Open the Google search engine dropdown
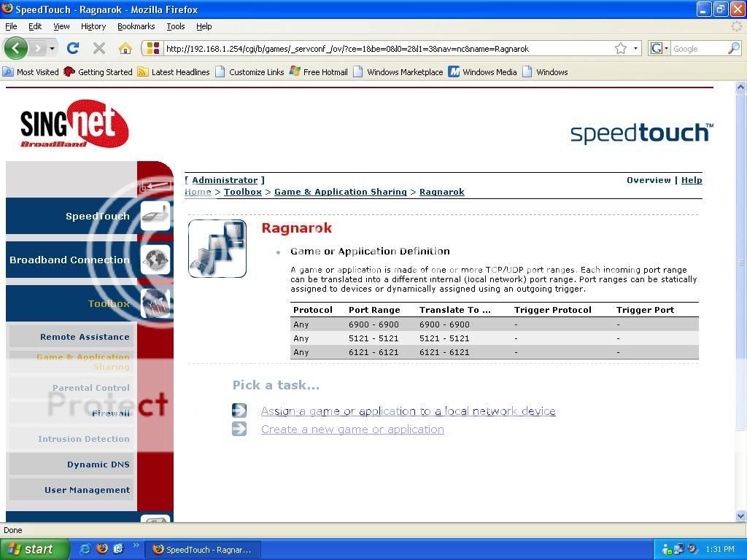 click(658, 49)
